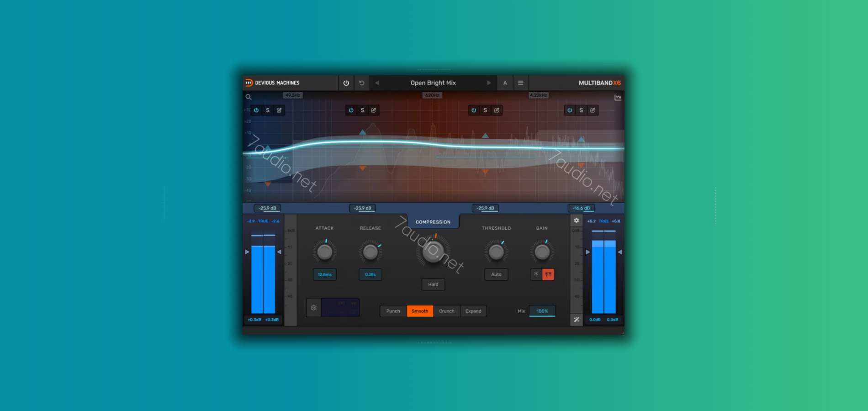
Task: Go to the next preset
Action: pyautogui.click(x=489, y=83)
